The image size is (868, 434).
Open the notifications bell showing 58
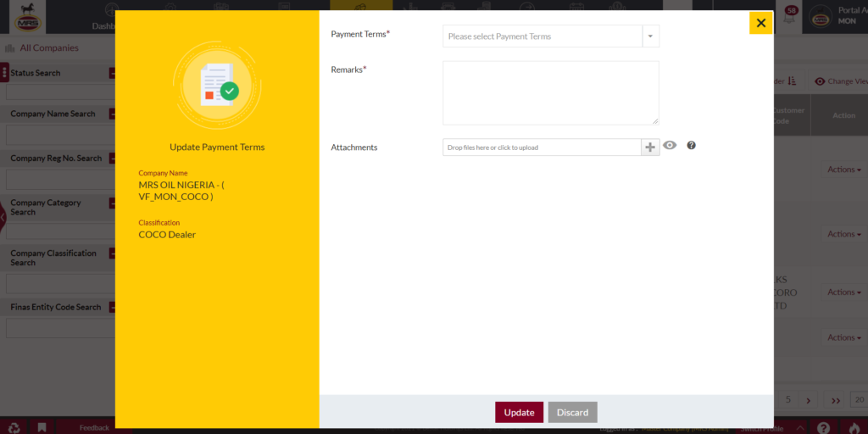[791, 15]
